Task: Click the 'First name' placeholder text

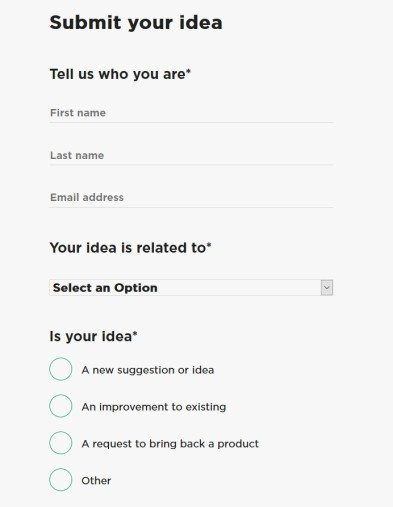Action: 78,113
